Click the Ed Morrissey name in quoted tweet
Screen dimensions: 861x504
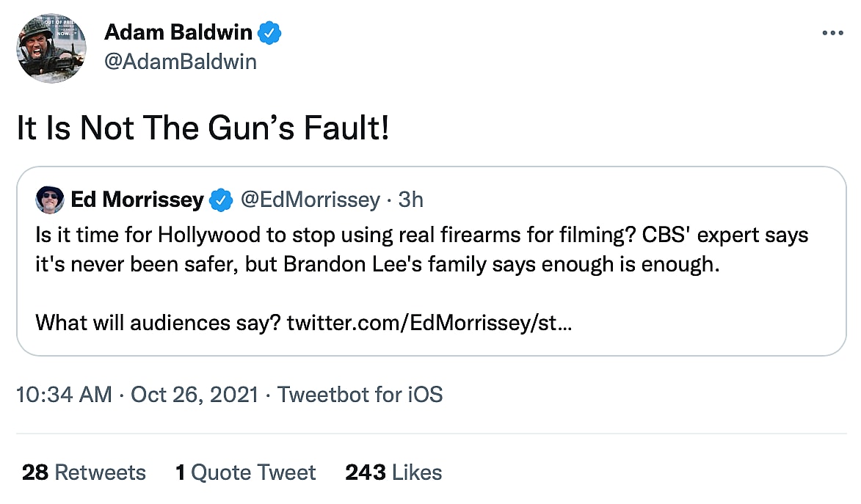137,200
